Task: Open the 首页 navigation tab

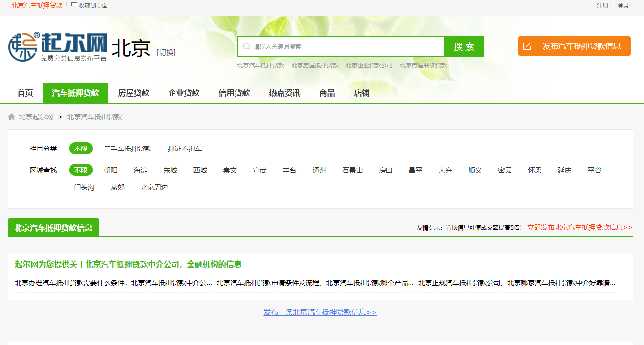Action: tap(25, 93)
